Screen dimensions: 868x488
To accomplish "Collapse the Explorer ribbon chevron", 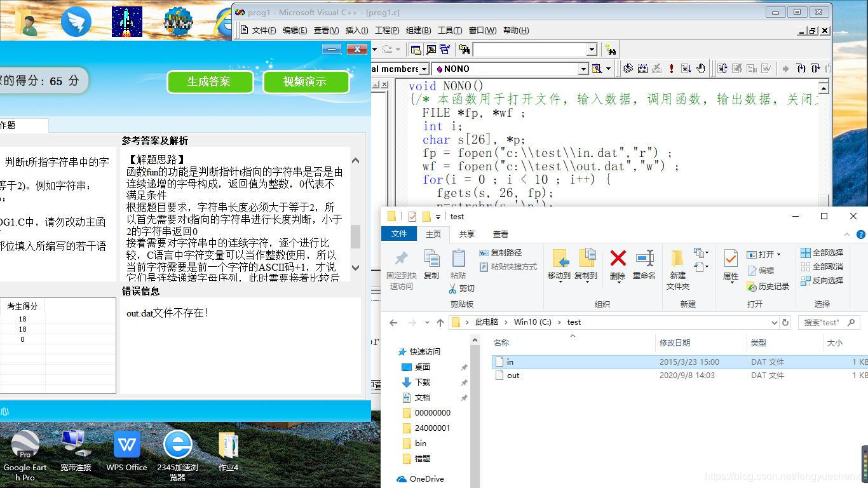I will 848,234.
